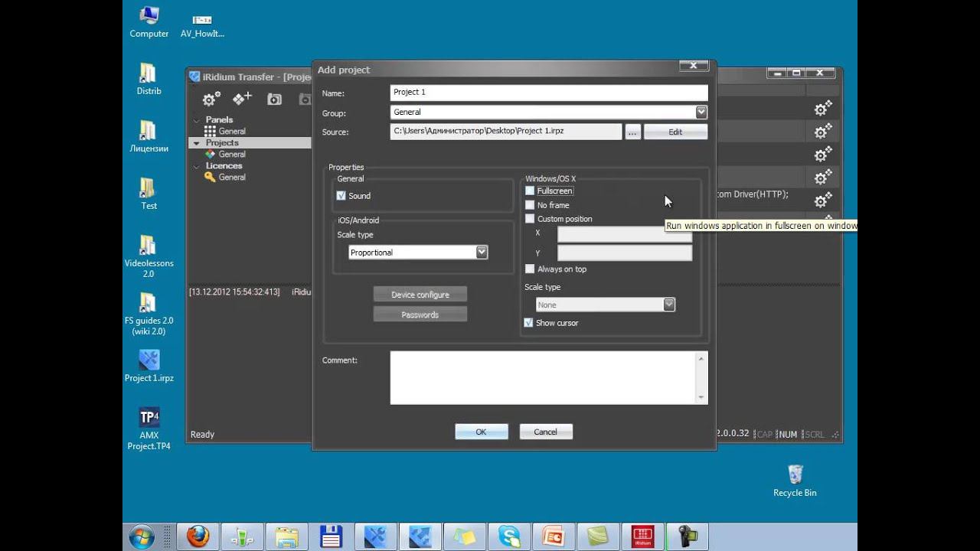Click the folder toolbar icon in iRidium Transfer
This screenshot has width=980, height=551.
274,99
